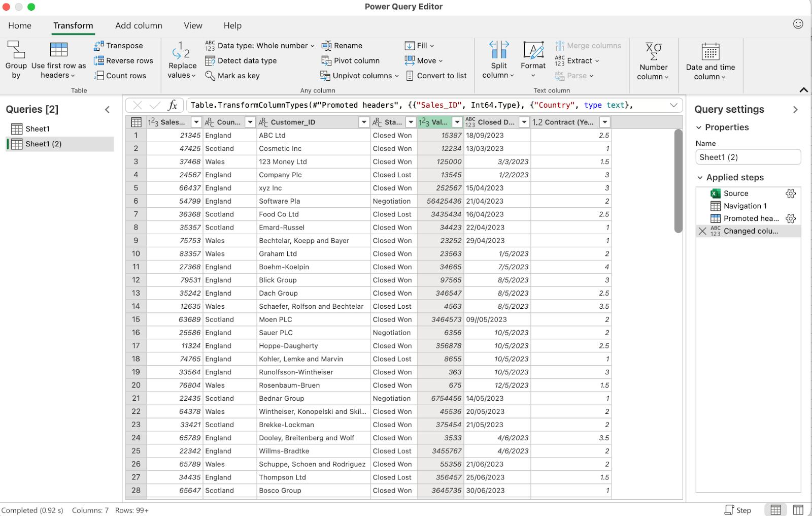Click row number 15

(x=136, y=319)
